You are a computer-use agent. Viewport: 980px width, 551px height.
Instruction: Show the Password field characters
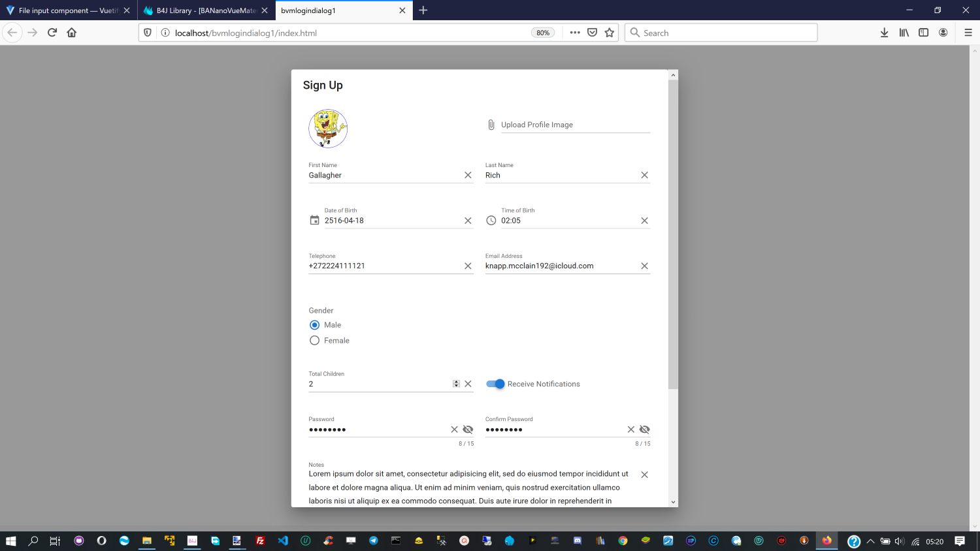(468, 430)
